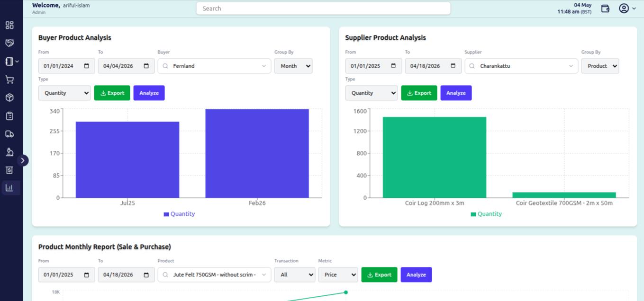
Task: Open the notebook icon in sidebar
Action: (x=9, y=62)
